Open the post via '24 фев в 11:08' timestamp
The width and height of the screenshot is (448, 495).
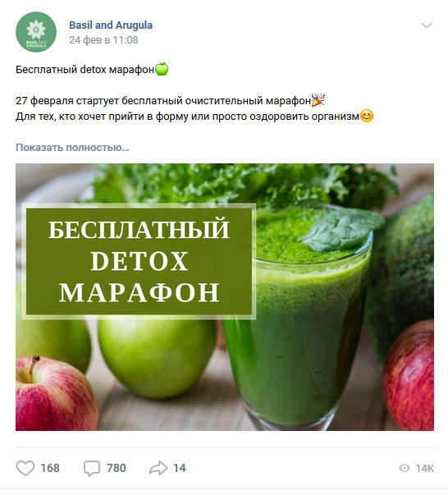pos(103,40)
